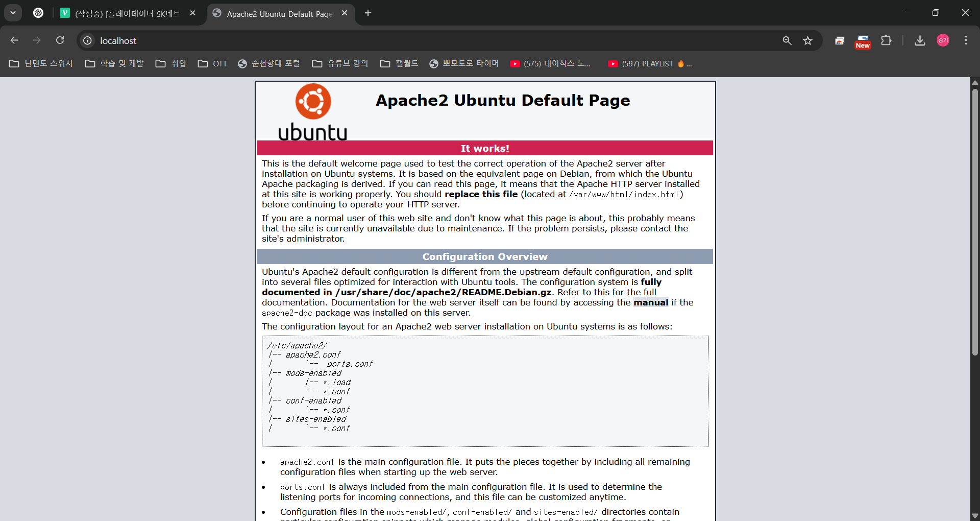The image size is (980, 521).
Task: Open the 유튜브 강의 bookmark folder
Action: coord(340,63)
